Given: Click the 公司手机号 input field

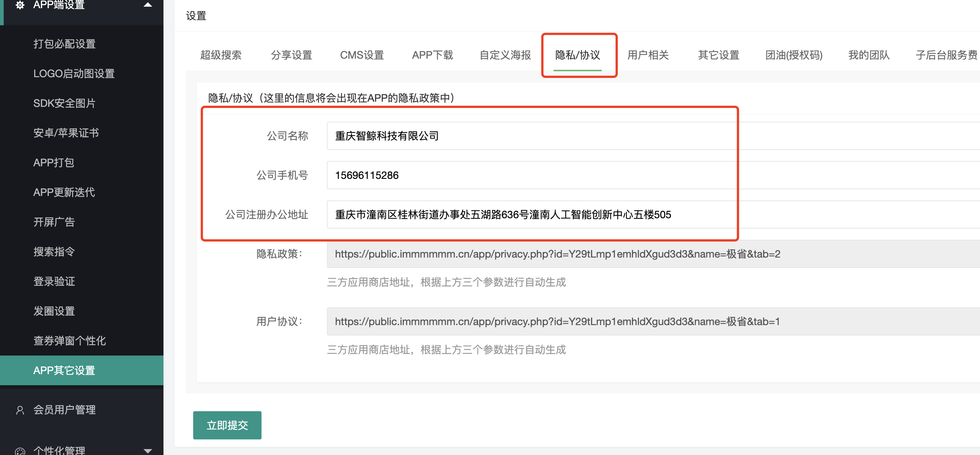Looking at the screenshot, I should point(653,175).
